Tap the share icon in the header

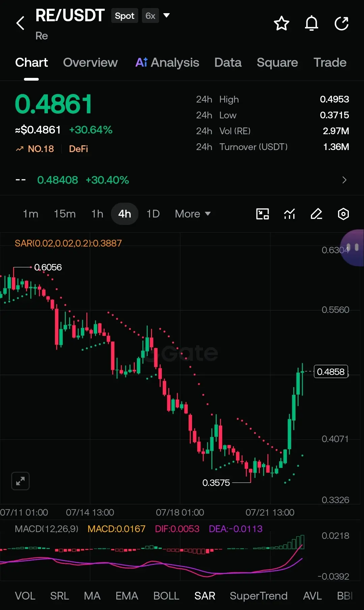click(x=341, y=23)
